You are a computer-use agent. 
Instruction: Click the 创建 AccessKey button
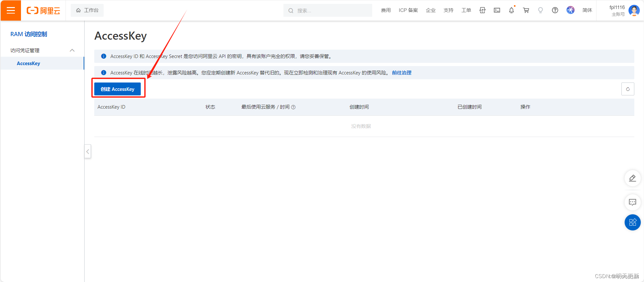point(118,89)
